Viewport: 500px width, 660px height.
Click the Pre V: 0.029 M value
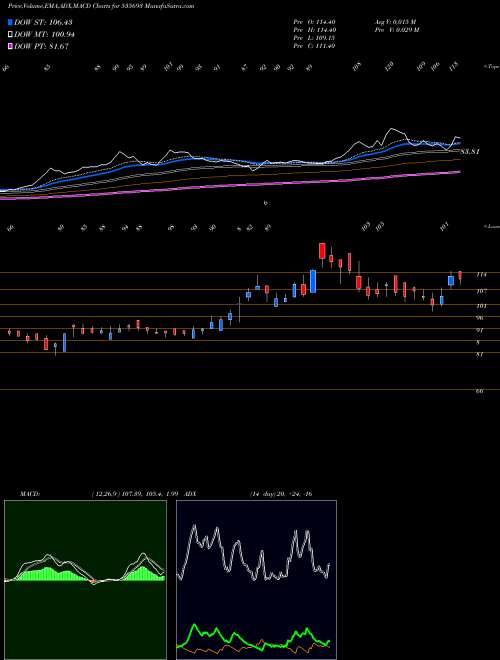[x=396, y=30]
